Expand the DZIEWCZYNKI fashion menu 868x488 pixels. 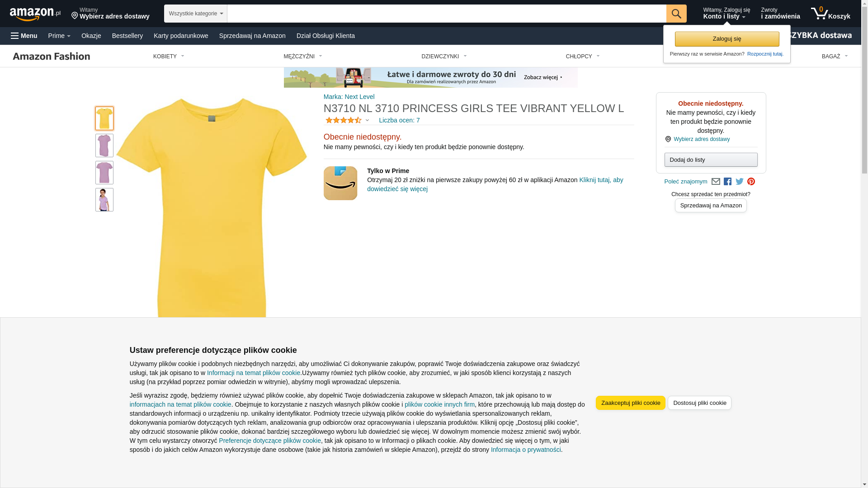coord(444,56)
